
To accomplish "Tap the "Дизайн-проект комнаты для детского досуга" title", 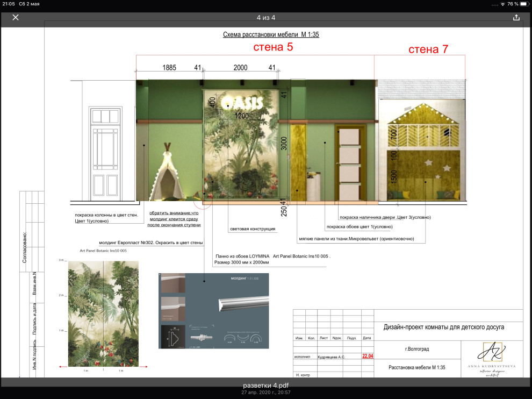I will click(444, 327).
